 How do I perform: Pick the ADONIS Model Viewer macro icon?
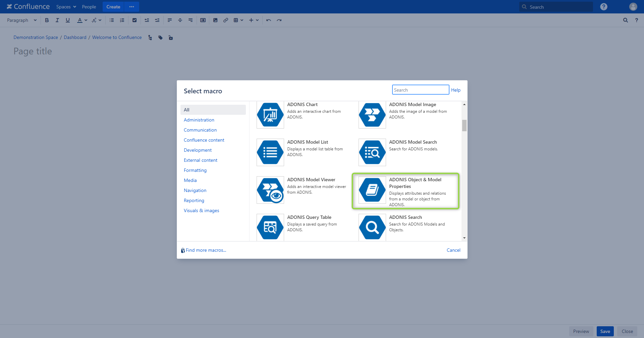[270, 190]
